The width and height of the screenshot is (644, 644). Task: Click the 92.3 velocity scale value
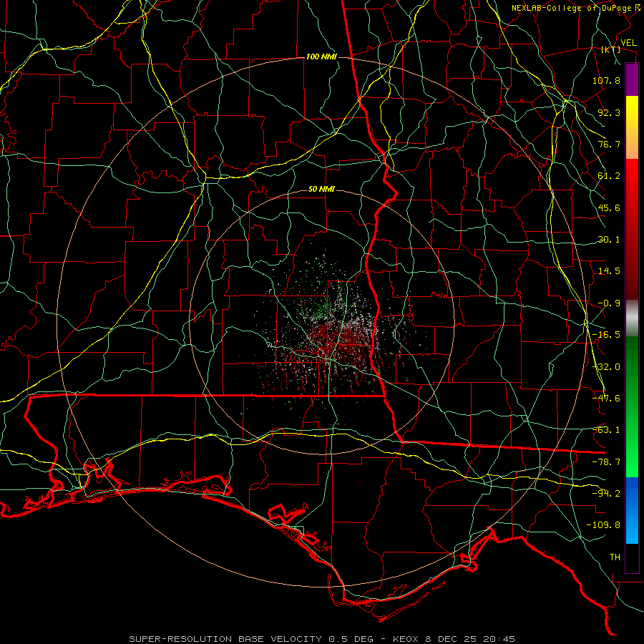point(609,112)
